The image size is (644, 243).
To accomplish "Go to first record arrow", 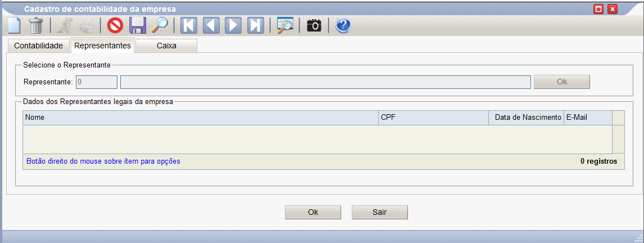I will pos(189,26).
